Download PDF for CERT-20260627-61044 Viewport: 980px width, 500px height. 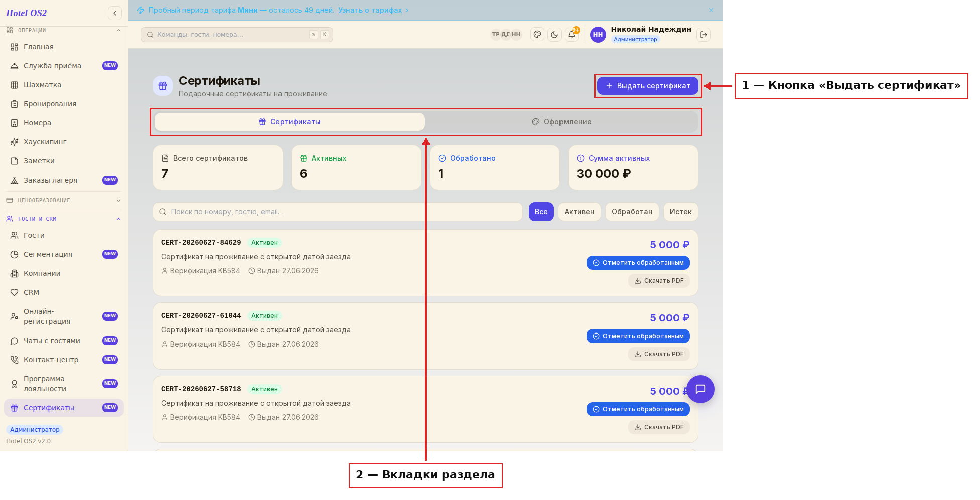pyautogui.click(x=659, y=354)
